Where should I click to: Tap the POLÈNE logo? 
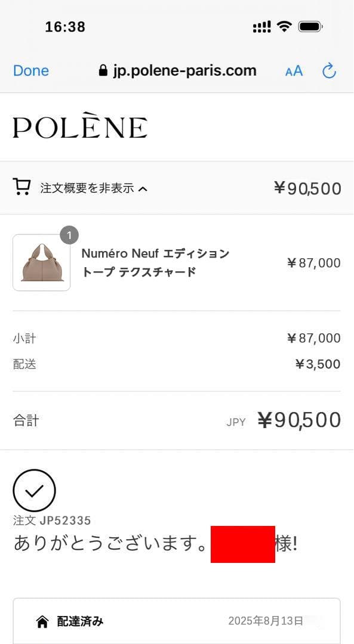click(x=79, y=126)
